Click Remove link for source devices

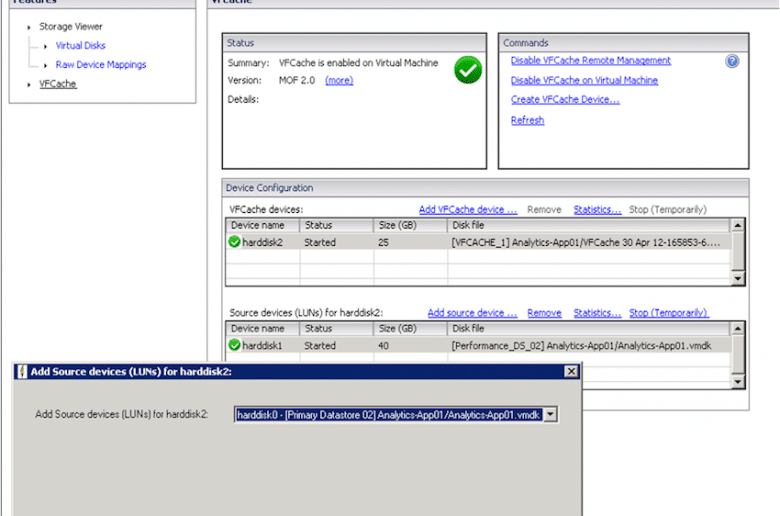point(544,312)
